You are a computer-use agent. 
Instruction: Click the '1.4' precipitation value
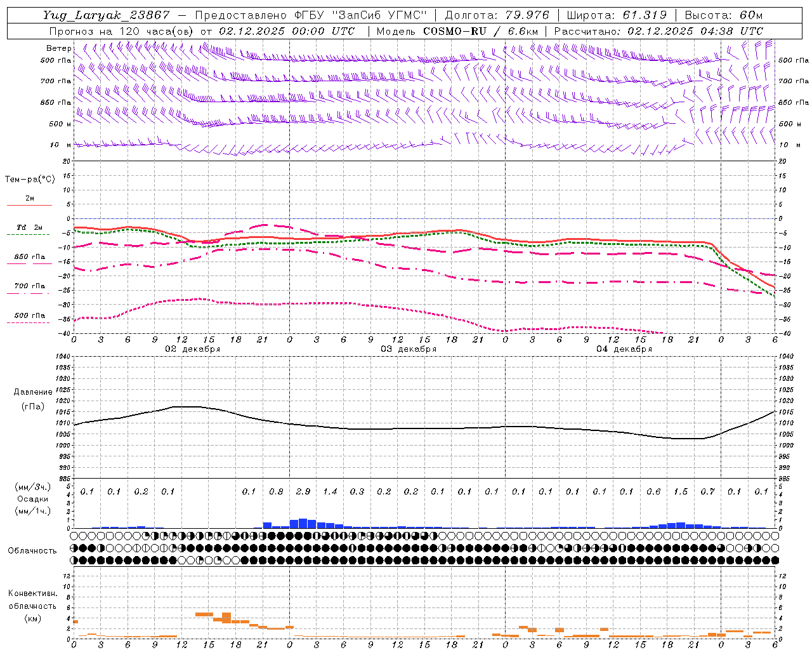point(330,491)
